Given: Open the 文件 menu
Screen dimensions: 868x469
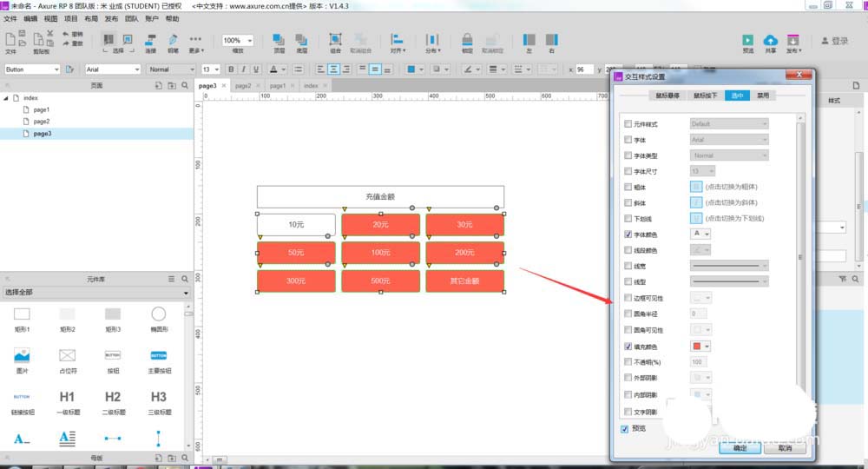Looking at the screenshot, I should [10, 19].
